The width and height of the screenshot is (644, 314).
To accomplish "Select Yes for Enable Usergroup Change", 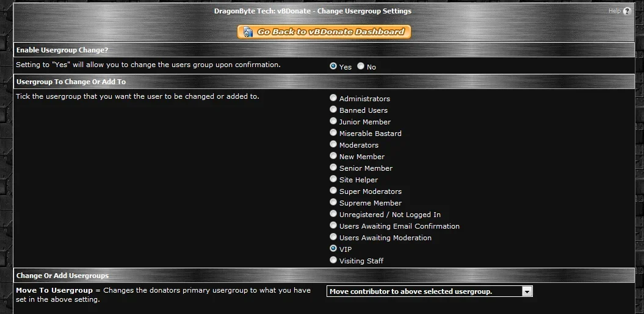I will tap(333, 66).
